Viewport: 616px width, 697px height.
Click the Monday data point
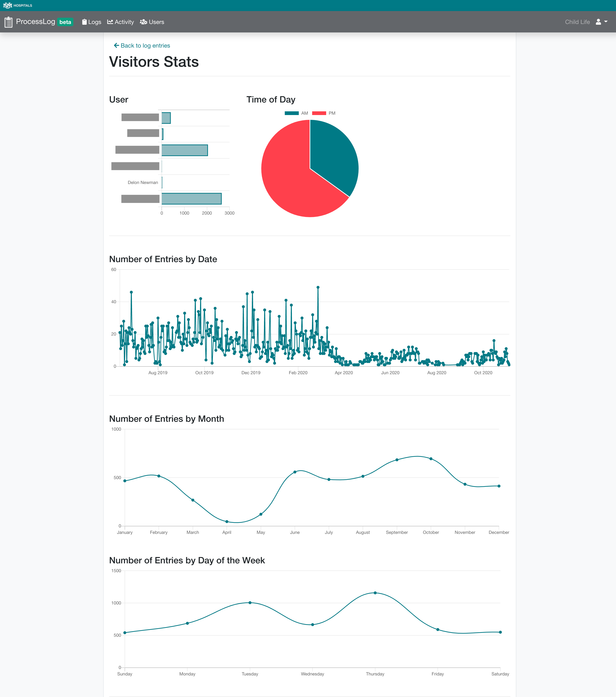coord(188,623)
